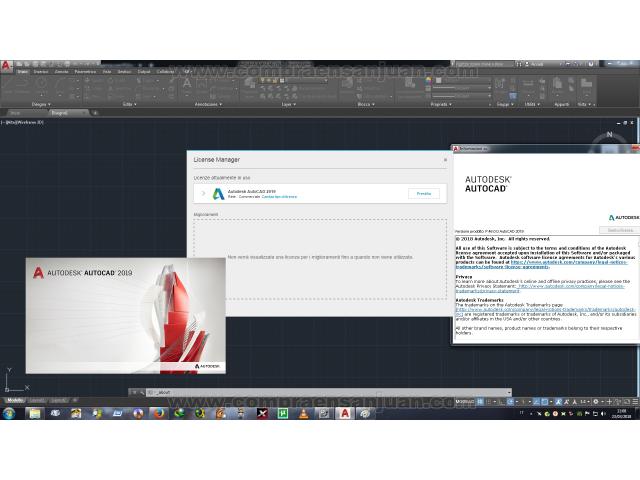
Task: Open the software license agreements link
Action: tap(541, 264)
